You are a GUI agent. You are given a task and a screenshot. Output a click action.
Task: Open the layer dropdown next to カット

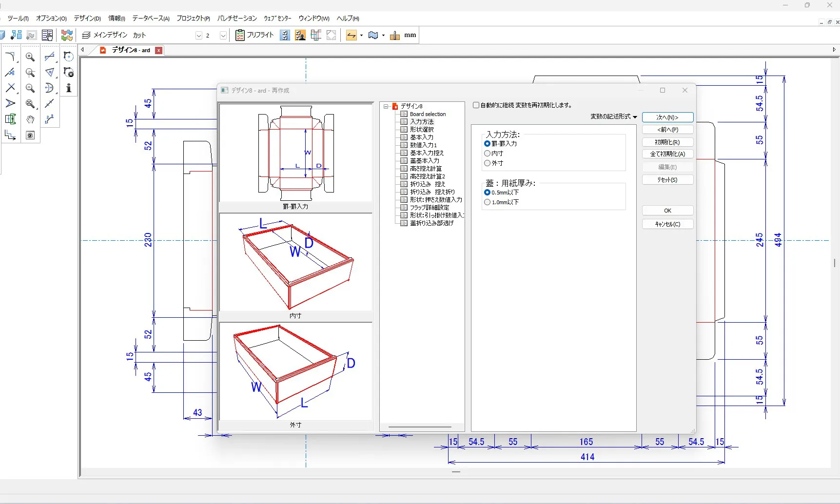(x=198, y=36)
